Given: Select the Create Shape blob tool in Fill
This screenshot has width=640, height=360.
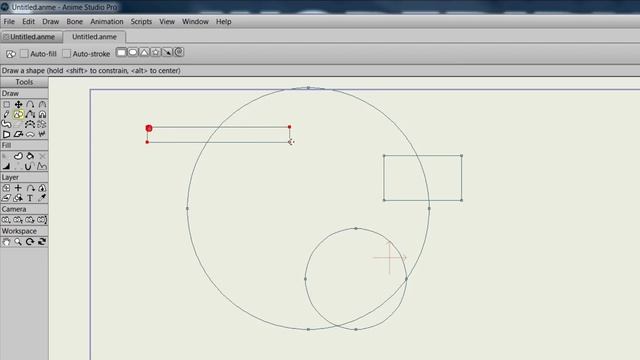Looking at the screenshot, I should pos(18,156).
